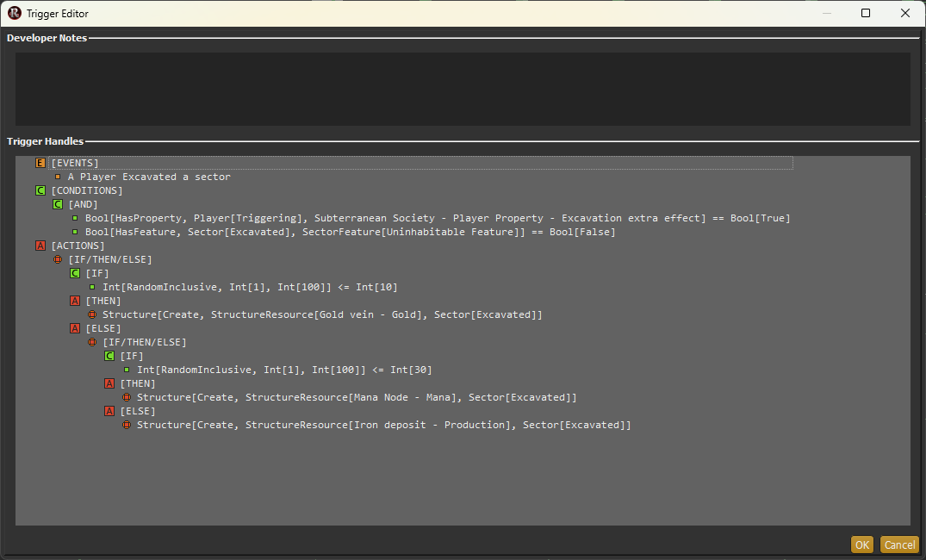Click the icon beside the Mana Node structure action

coord(127,397)
